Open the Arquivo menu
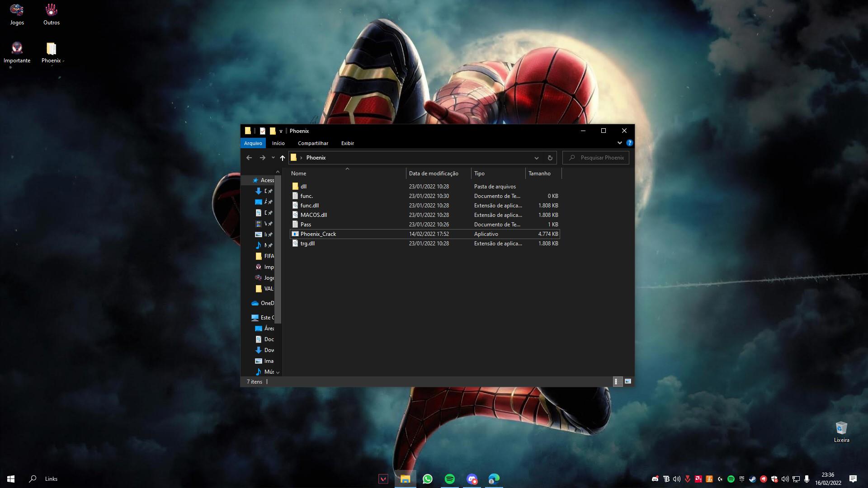Viewport: 868px width, 488px height. click(253, 143)
